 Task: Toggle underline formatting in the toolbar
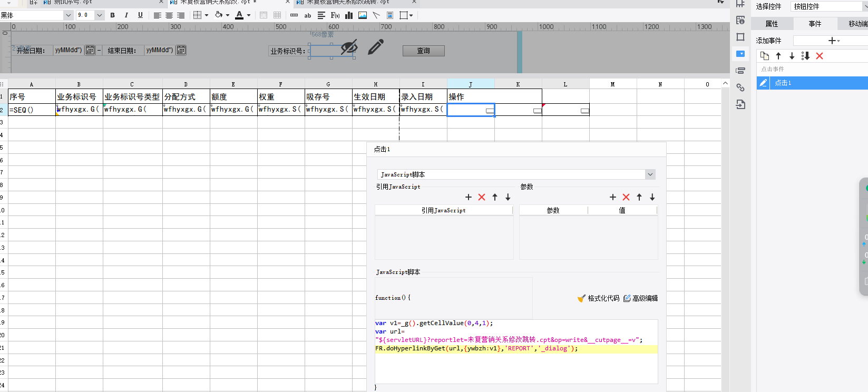(x=140, y=15)
